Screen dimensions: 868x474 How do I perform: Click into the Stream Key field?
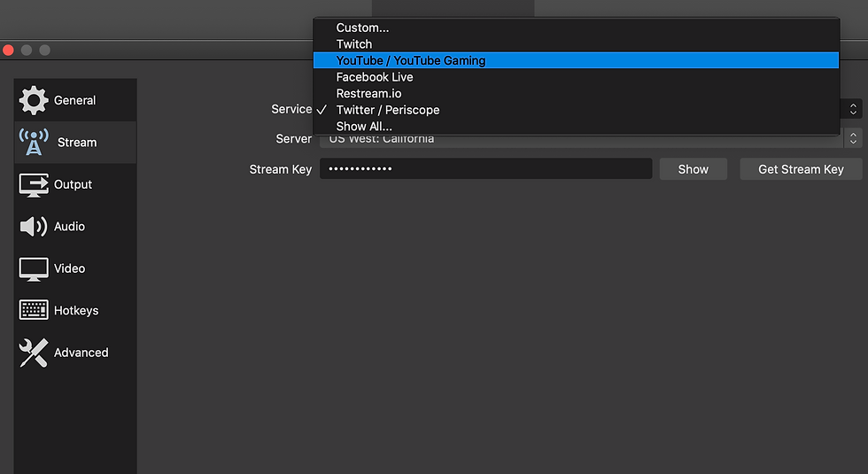point(485,169)
